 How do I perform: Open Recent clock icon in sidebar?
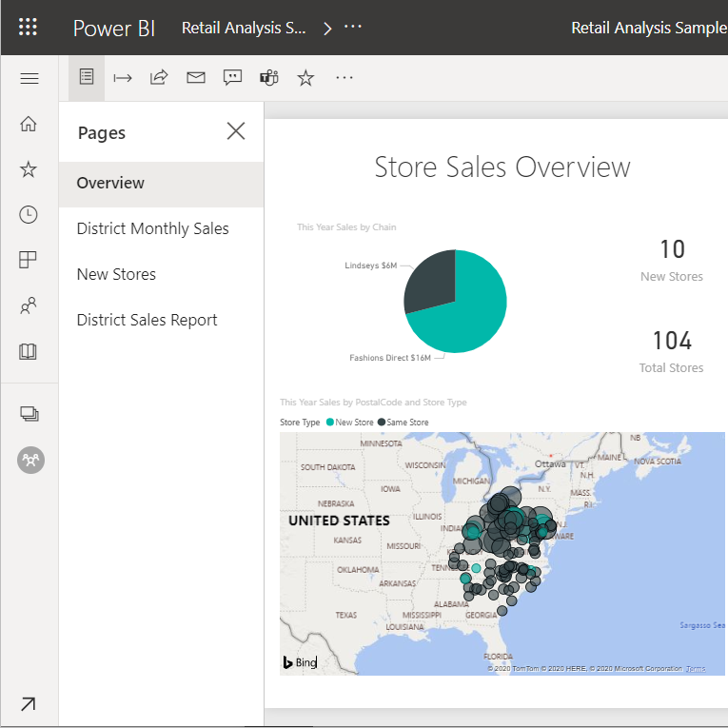click(x=29, y=214)
